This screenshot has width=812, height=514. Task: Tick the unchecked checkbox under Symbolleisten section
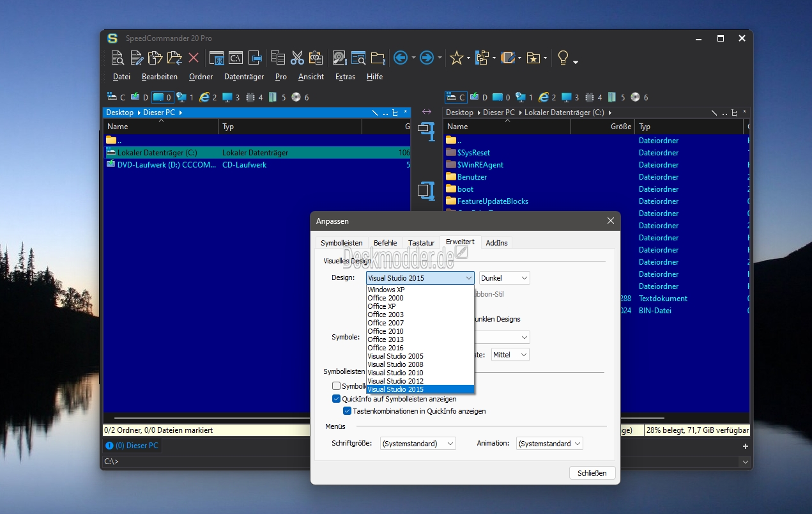337,386
